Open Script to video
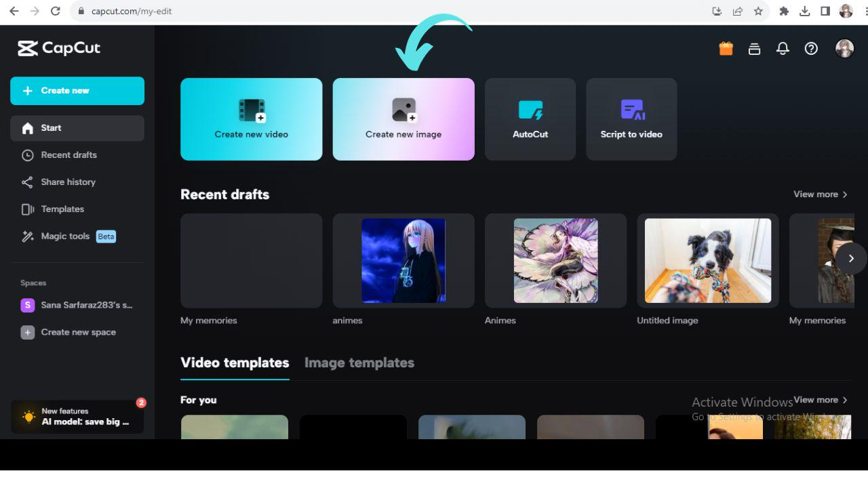This screenshot has height=488, width=868. coord(631,119)
